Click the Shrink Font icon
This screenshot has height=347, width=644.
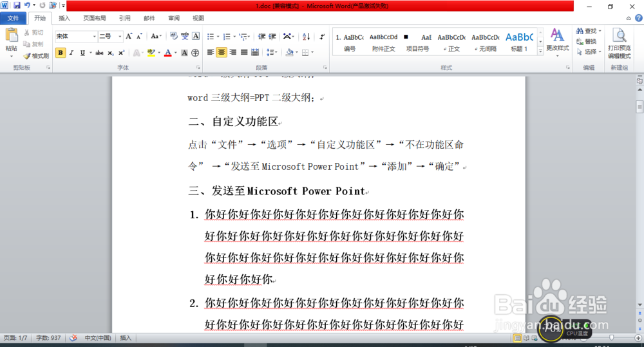(x=139, y=37)
